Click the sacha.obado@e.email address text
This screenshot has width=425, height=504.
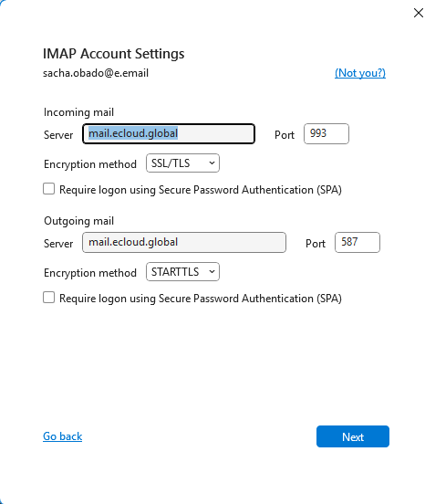[x=96, y=73]
